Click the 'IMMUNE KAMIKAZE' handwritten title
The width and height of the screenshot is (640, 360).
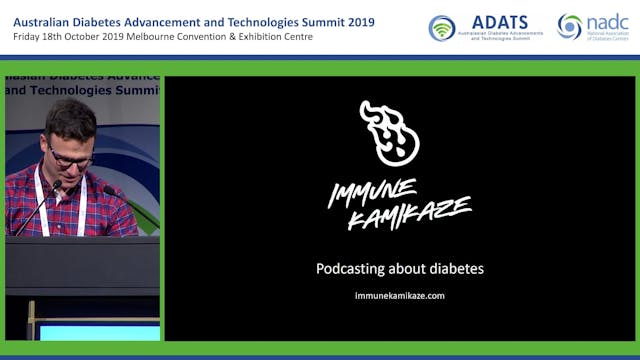pyautogui.click(x=400, y=205)
